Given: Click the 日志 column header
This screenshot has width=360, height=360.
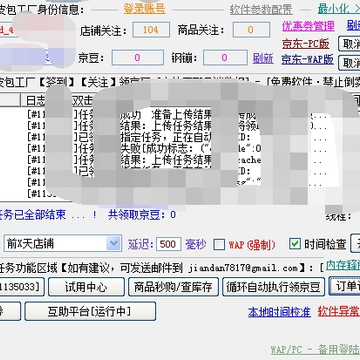Looking at the screenshot, I should pyautogui.click(x=36, y=100).
